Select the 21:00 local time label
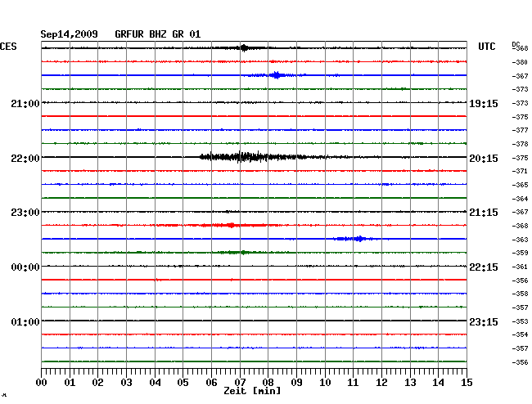The image size is (532, 404). click(25, 103)
